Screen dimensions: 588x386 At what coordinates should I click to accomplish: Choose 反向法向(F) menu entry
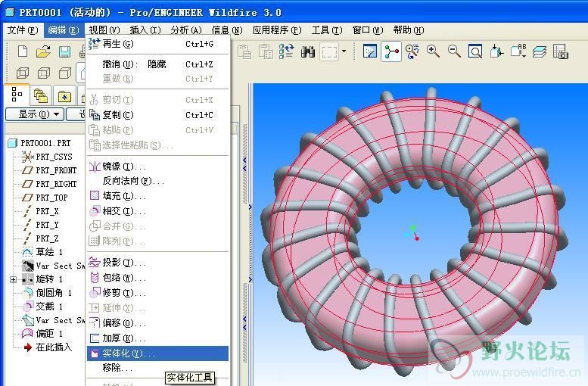click(157, 181)
